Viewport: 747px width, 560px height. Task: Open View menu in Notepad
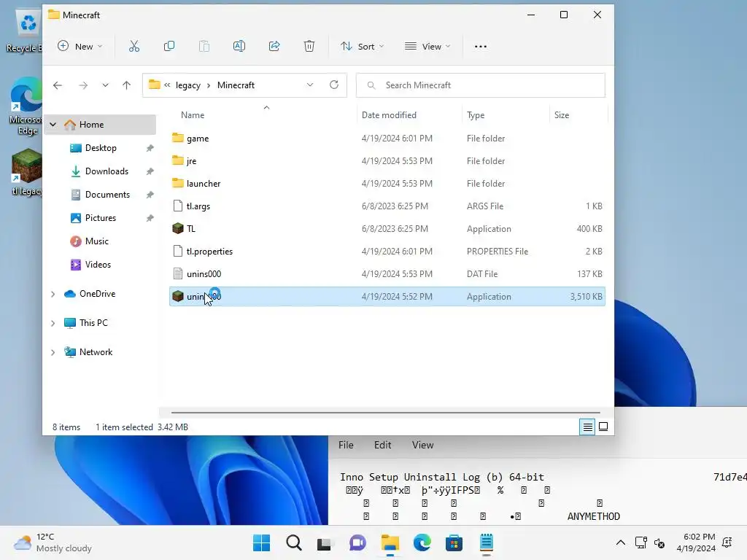click(423, 445)
